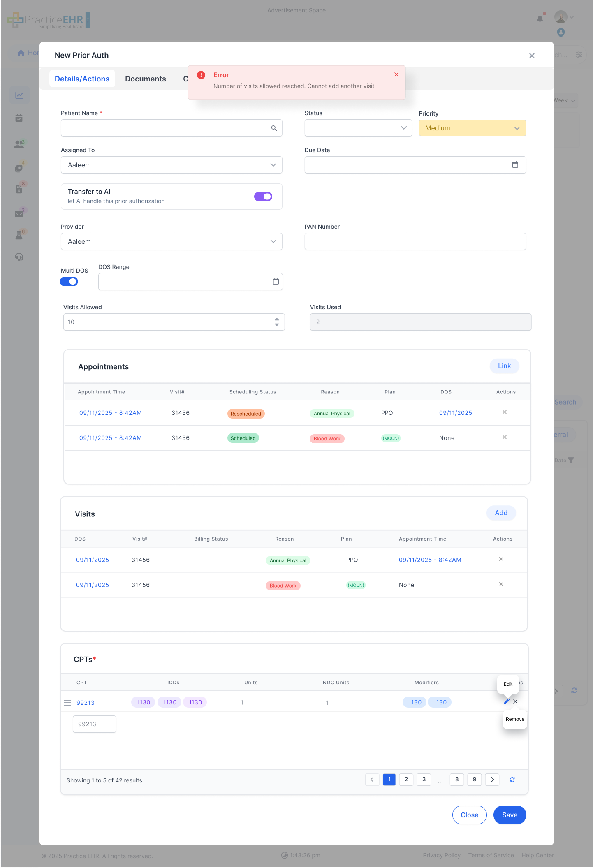The height and width of the screenshot is (868, 593).
Task: Increase Visits Allowed with stepper arrow
Action: 277,319
